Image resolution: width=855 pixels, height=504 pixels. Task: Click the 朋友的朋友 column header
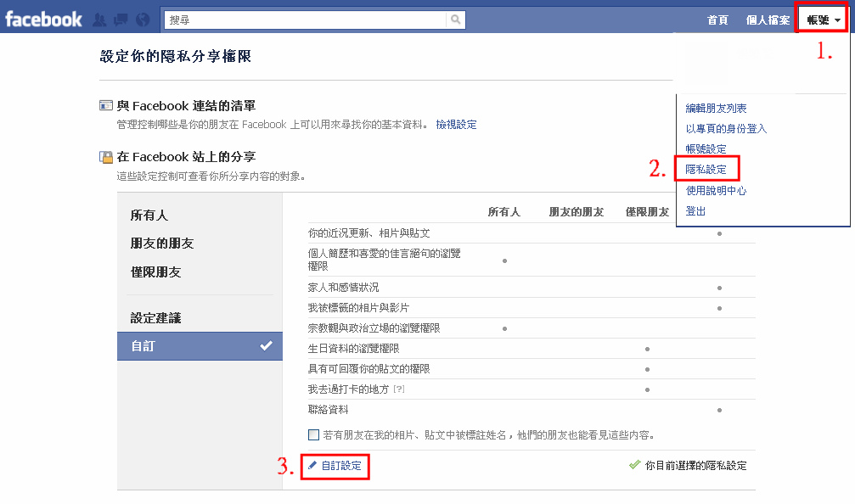click(577, 212)
